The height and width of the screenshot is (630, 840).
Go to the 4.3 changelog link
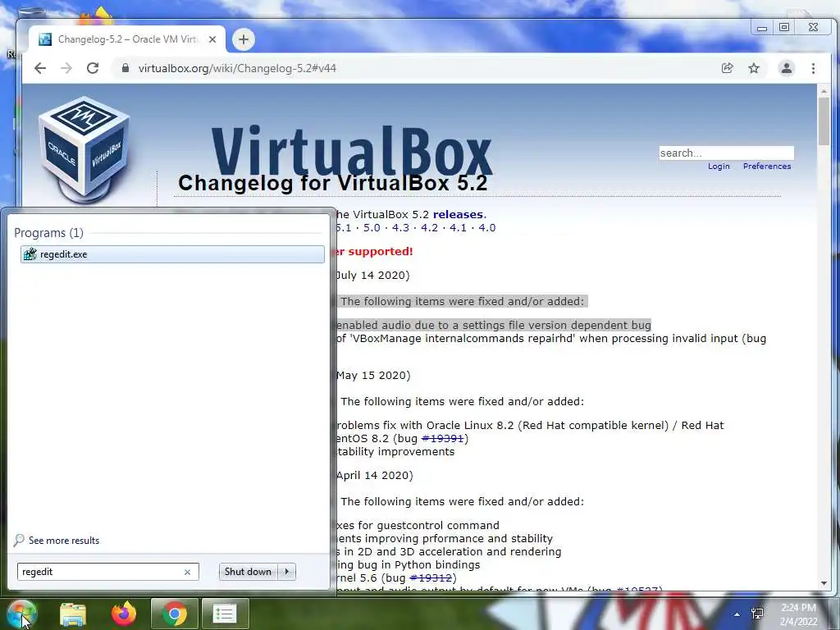point(400,228)
